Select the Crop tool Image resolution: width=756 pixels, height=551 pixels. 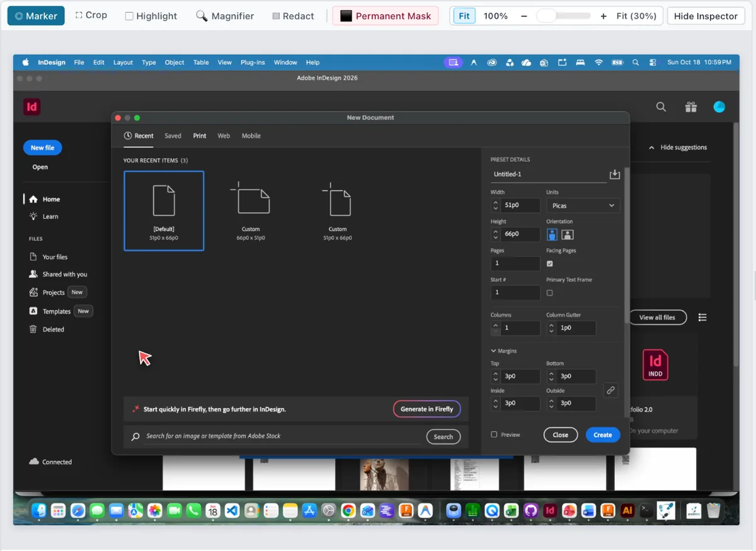(91, 15)
